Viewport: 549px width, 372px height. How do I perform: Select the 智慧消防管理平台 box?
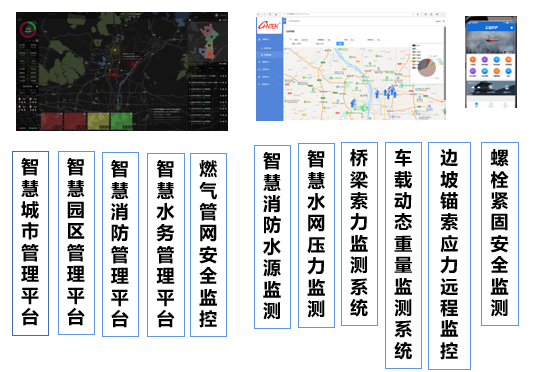point(120,244)
